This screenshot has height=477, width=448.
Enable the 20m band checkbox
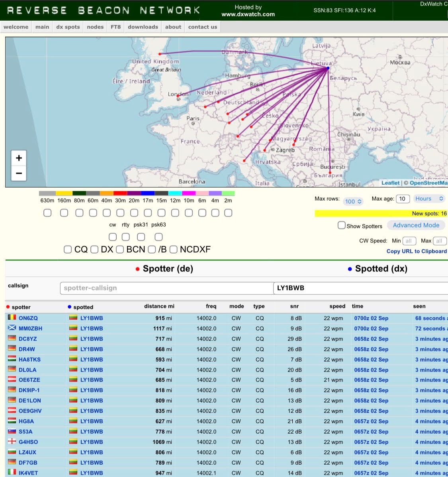tap(134, 213)
